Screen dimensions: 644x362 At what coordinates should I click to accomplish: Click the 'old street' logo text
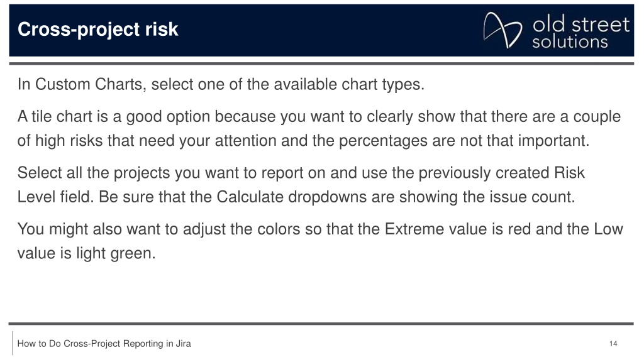pos(580,25)
